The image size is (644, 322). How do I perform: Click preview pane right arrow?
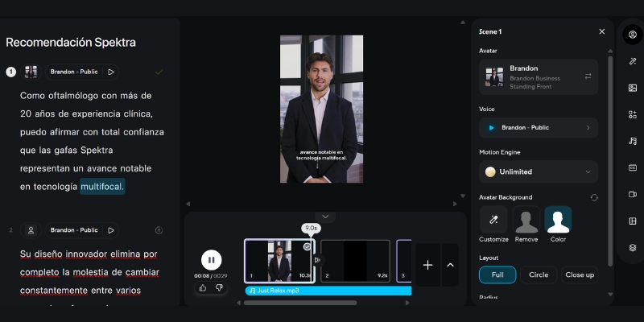[x=455, y=204]
